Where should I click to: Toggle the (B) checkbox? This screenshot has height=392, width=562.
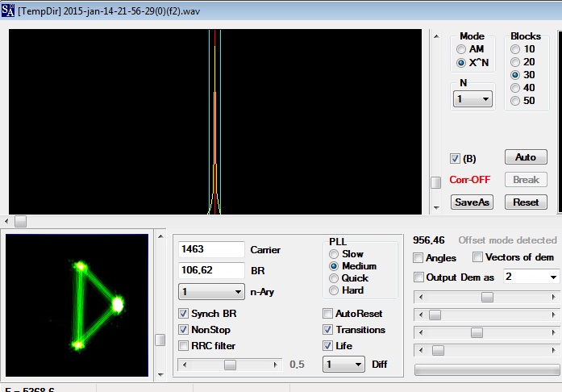(455, 159)
